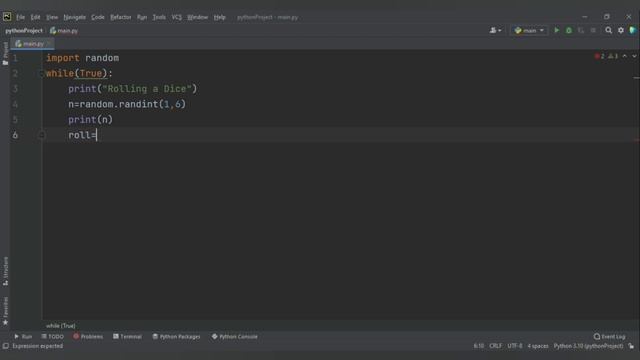Click the 'Rolling a Dice' string literal

tap(147, 89)
